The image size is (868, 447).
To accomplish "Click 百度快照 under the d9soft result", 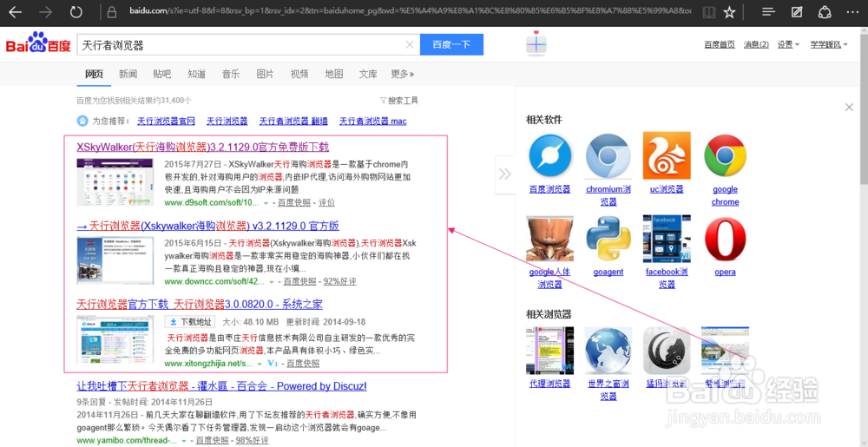I will [294, 203].
